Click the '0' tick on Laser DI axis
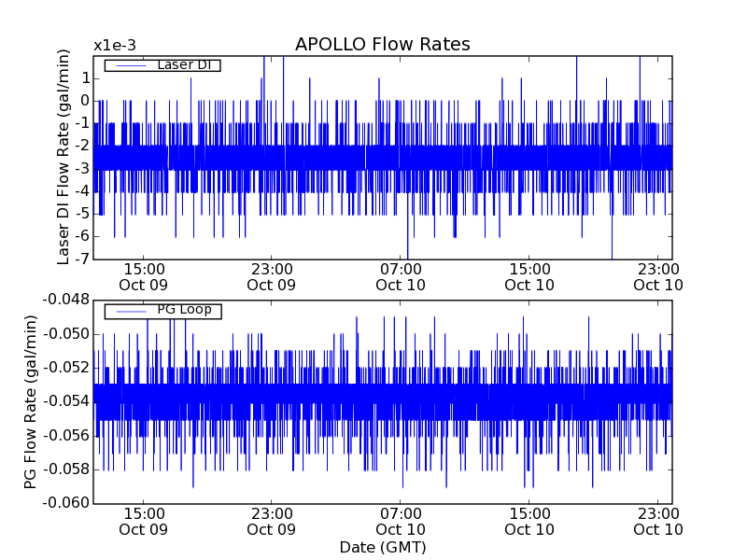This screenshot has height=560, width=747. 85,101
